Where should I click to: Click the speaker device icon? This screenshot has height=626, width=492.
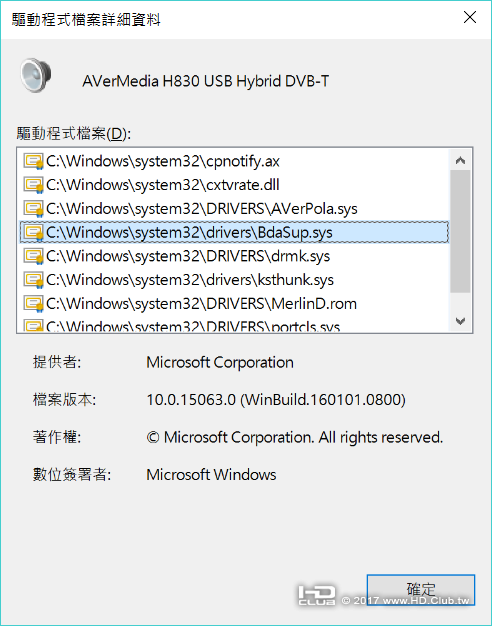pos(36,75)
